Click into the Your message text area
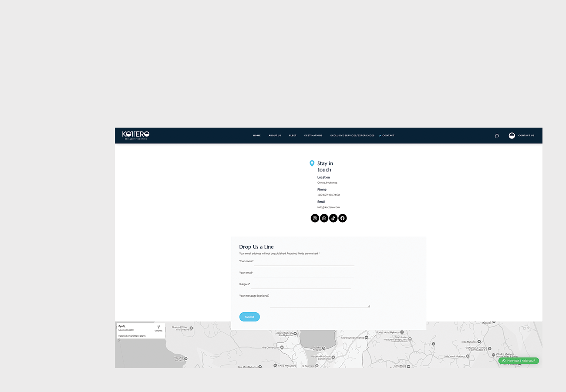566x392 pixels. (319, 302)
